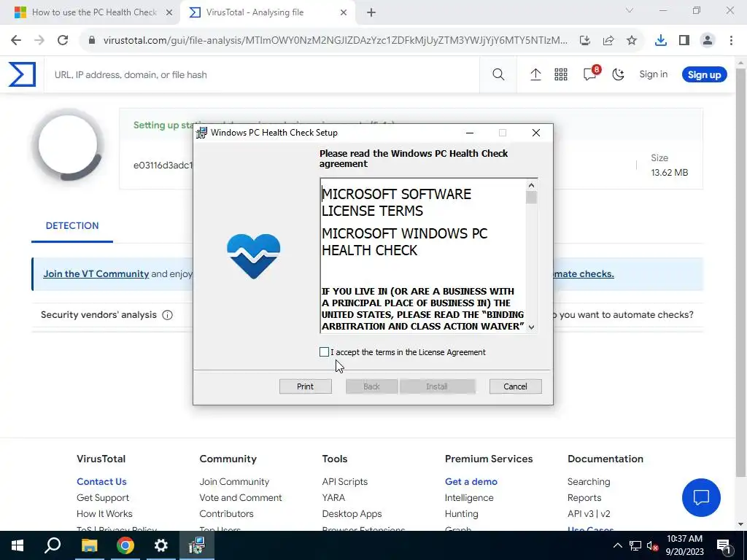Toggle the Chrome side panel icon
This screenshot has width=747, height=560.
pos(684,41)
